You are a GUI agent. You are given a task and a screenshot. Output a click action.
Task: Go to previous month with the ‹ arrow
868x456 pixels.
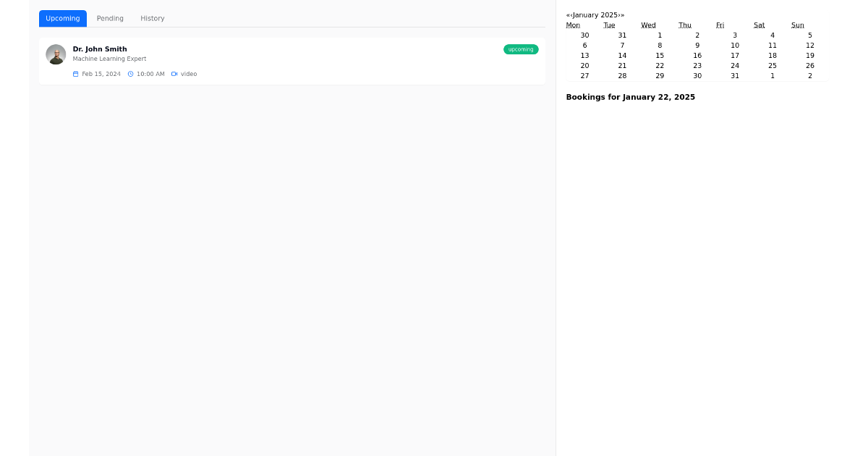pos(572,14)
